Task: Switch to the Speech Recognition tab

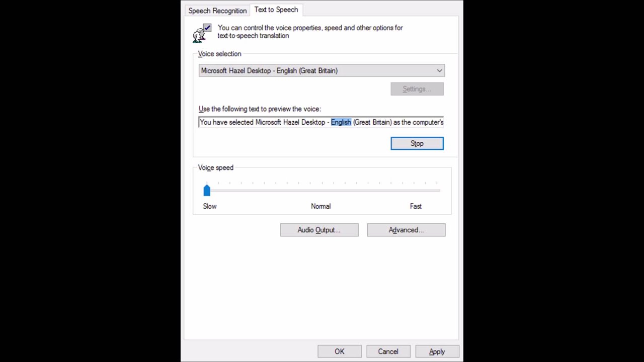Action: coord(217,11)
